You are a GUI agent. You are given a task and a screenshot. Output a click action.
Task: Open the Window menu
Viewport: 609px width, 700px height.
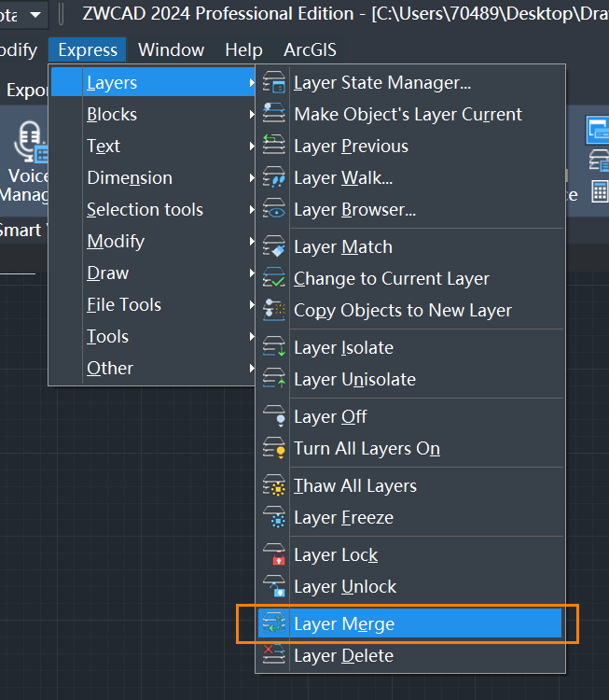coord(172,50)
